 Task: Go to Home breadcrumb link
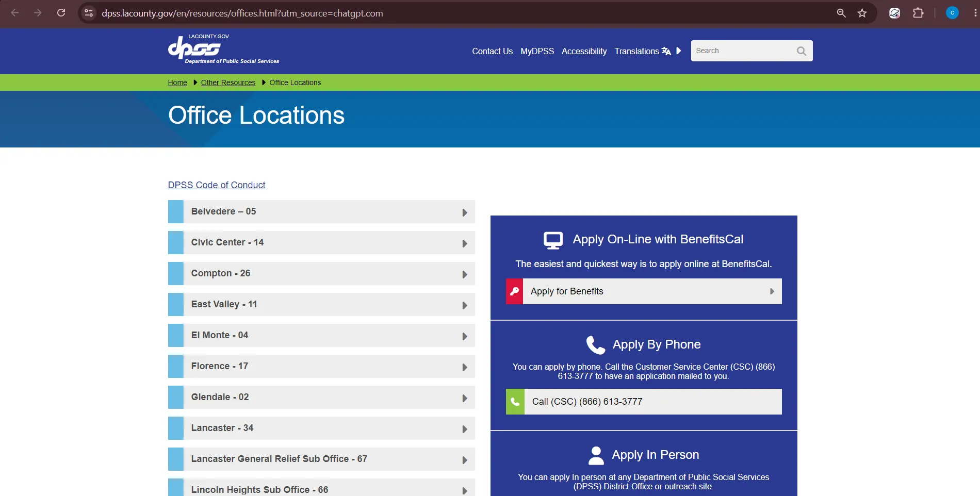tap(177, 82)
